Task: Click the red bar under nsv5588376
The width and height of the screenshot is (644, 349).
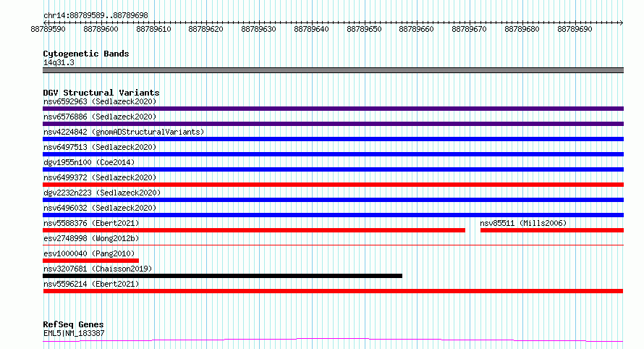Action: [x=254, y=230]
